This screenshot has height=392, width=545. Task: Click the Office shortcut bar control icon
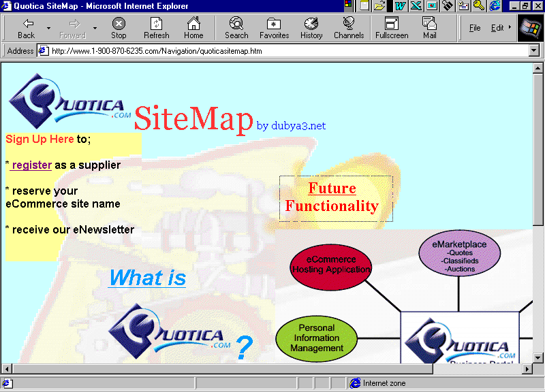[x=348, y=5]
